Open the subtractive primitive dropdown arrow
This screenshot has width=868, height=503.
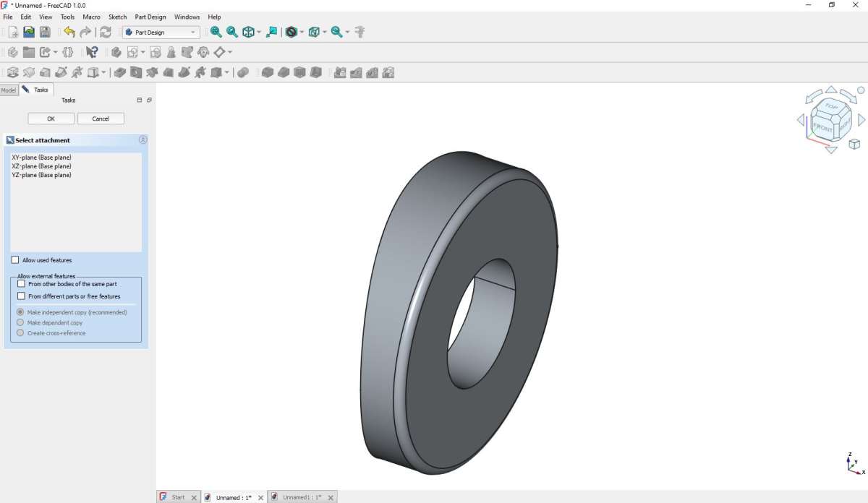click(226, 72)
